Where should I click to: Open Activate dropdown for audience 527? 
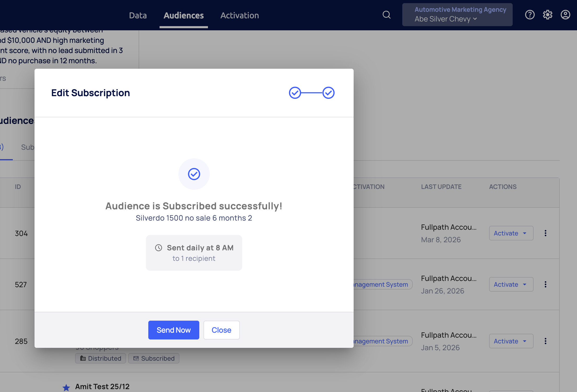(x=511, y=284)
